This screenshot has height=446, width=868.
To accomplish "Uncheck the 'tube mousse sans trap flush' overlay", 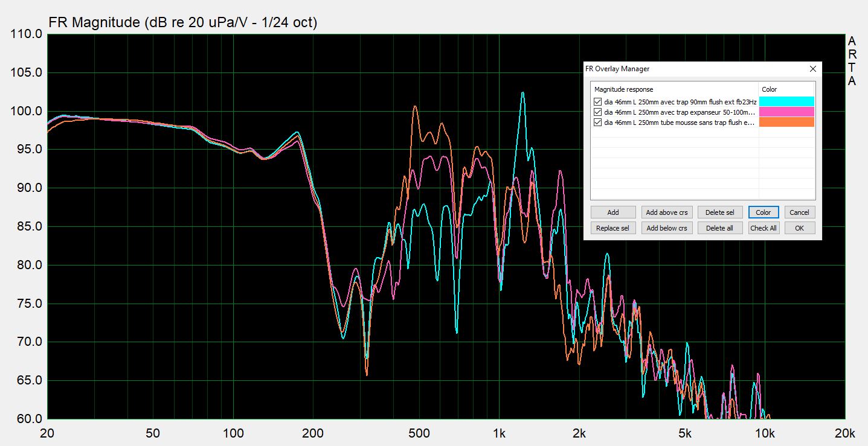I will (597, 123).
